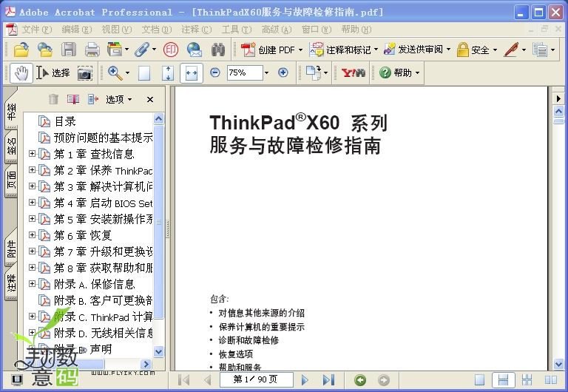This screenshot has width=568, height=392.
Task: Select the Snapshot camera tool
Action: (x=85, y=73)
